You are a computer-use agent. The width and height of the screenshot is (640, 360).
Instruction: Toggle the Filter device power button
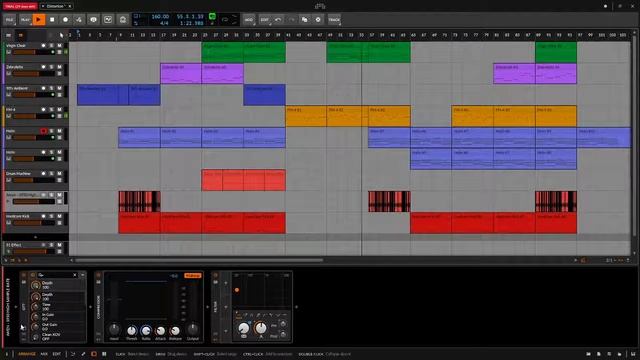click(216, 275)
